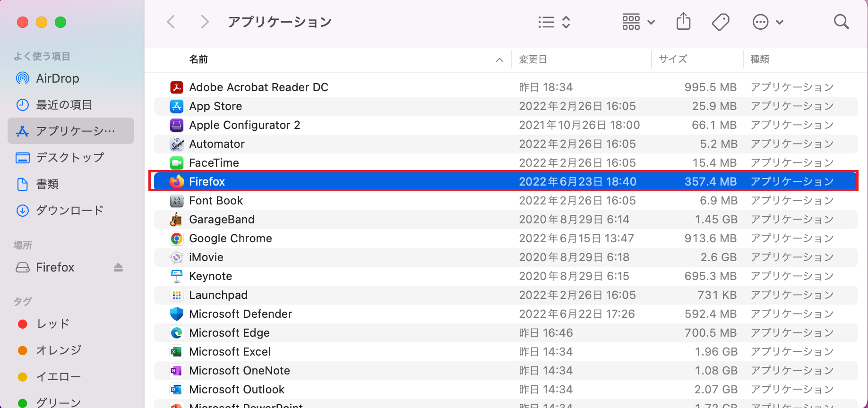Select the Adobe Acrobat Reader DC name

258,87
